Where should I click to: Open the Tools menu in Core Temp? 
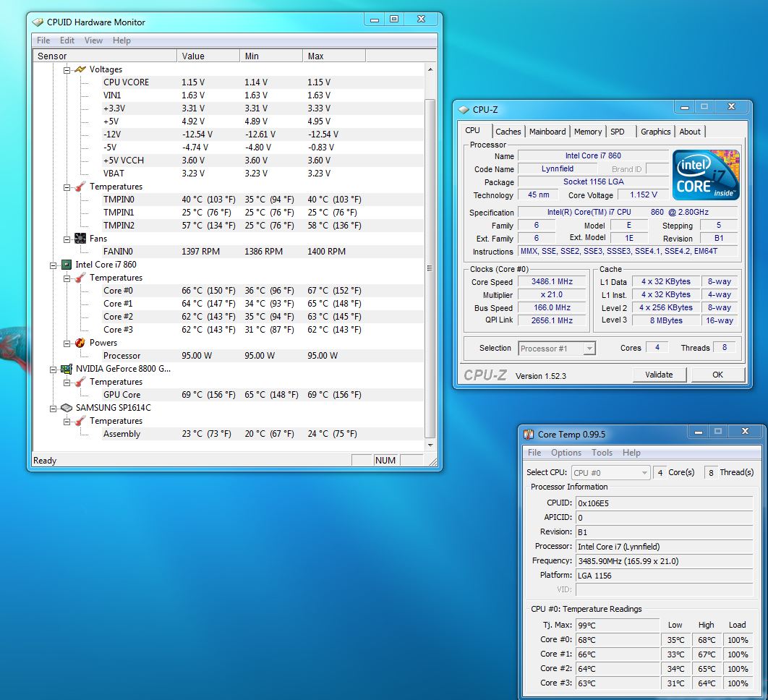tap(602, 453)
